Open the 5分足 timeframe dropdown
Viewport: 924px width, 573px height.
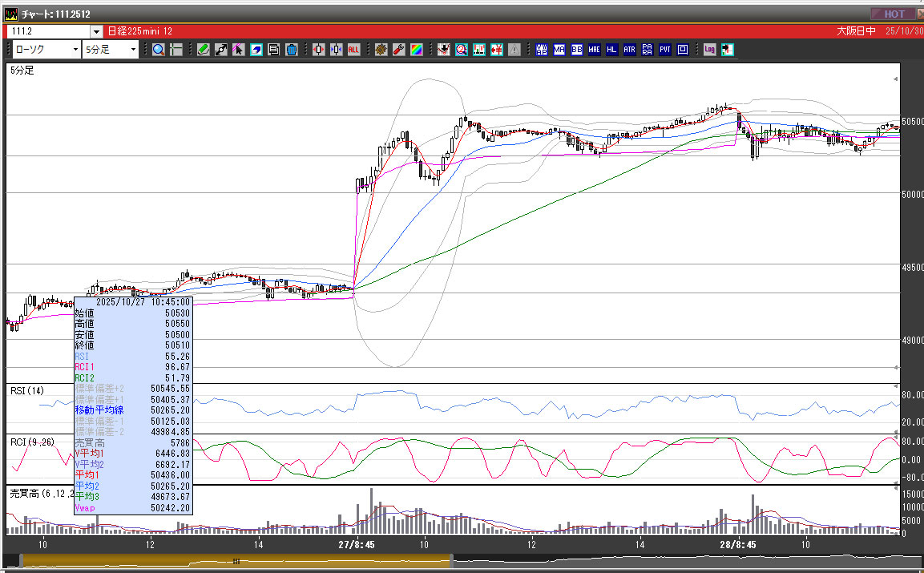[x=111, y=50]
